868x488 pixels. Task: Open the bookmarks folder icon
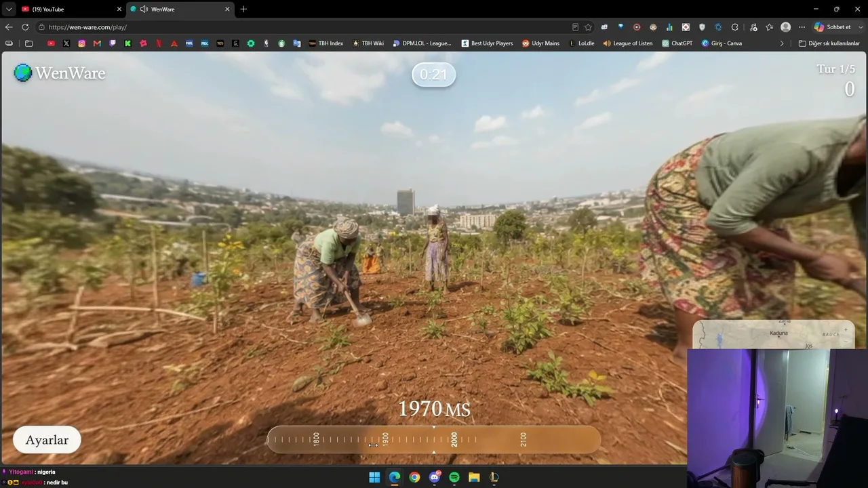coord(28,43)
